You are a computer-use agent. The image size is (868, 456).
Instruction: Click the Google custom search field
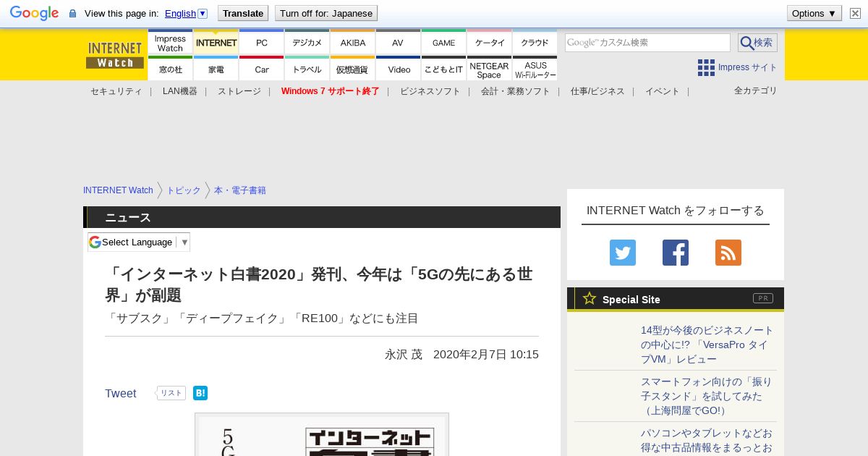[647, 43]
